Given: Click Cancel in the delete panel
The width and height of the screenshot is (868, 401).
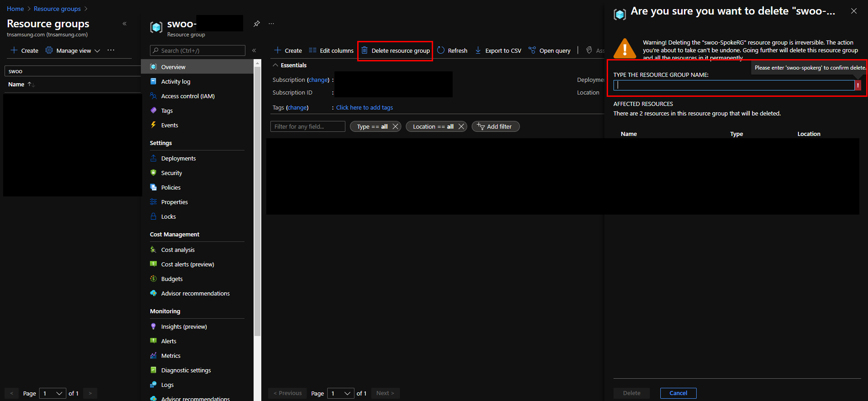Looking at the screenshot, I should 678,393.
